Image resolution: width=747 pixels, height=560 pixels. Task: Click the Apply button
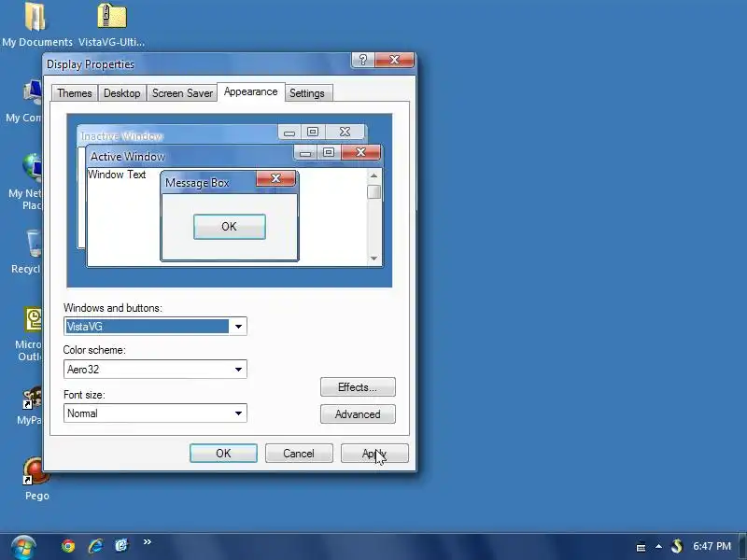[374, 454]
